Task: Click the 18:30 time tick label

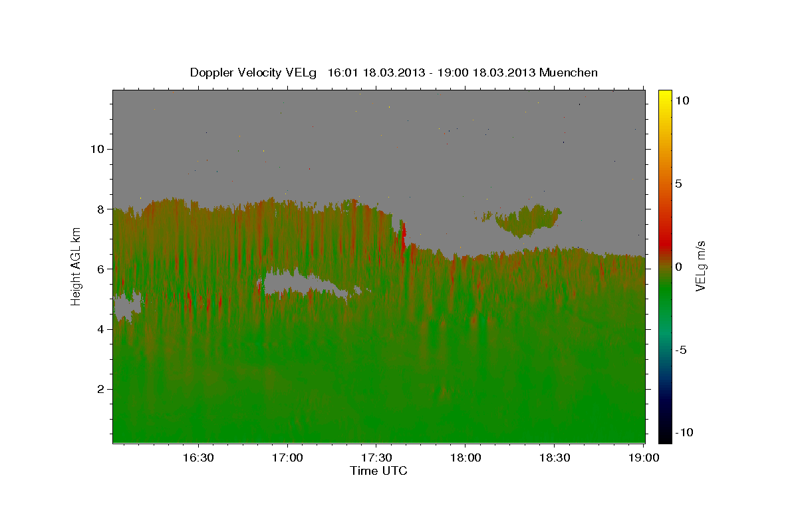Action: (x=555, y=458)
